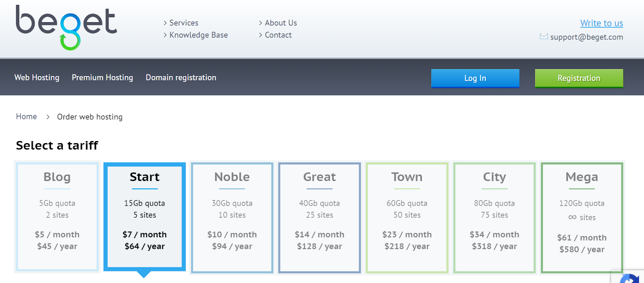
Task: Pick the City tariff card
Action: coord(494,217)
